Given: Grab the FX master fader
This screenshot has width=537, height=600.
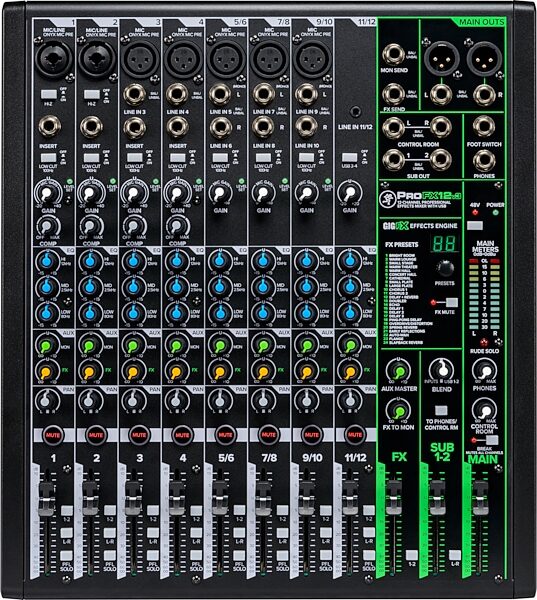Looking at the screenshot, I should 394,497.
